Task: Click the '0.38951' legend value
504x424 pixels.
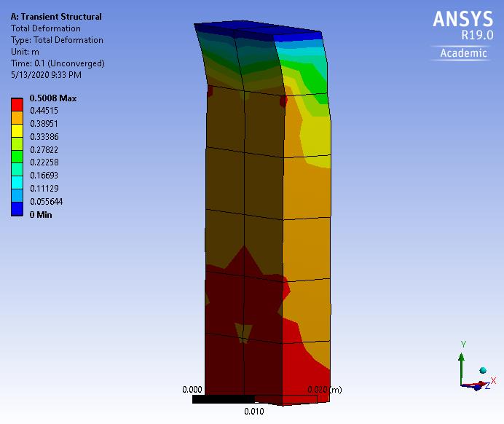Action: coord(44,124)
